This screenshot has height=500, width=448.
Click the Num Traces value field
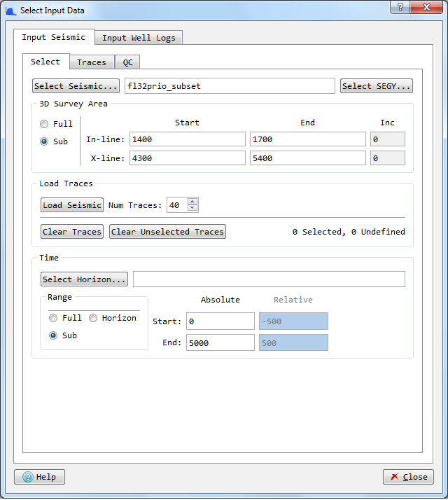177,205
